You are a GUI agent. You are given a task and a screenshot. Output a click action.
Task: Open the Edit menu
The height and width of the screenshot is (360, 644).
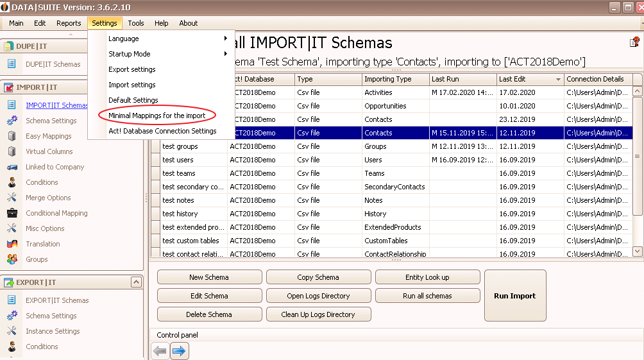(x=40, y=23)
